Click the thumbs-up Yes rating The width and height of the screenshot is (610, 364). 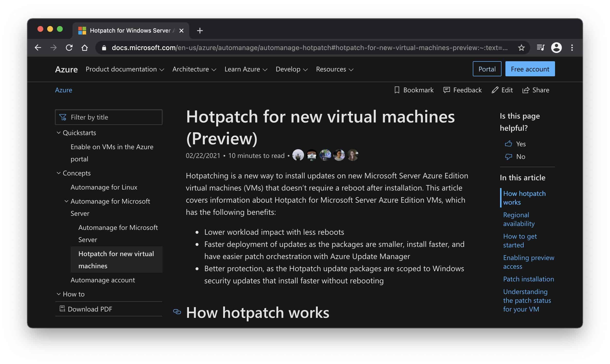click(515, 144)
